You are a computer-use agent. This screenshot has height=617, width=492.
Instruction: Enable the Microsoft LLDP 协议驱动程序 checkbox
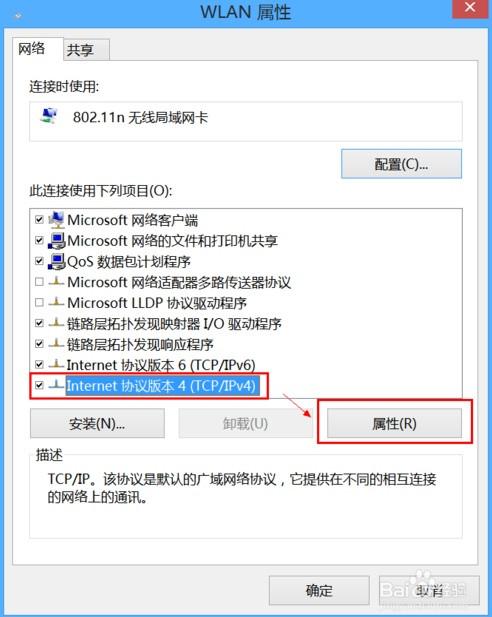coord(39,302)
